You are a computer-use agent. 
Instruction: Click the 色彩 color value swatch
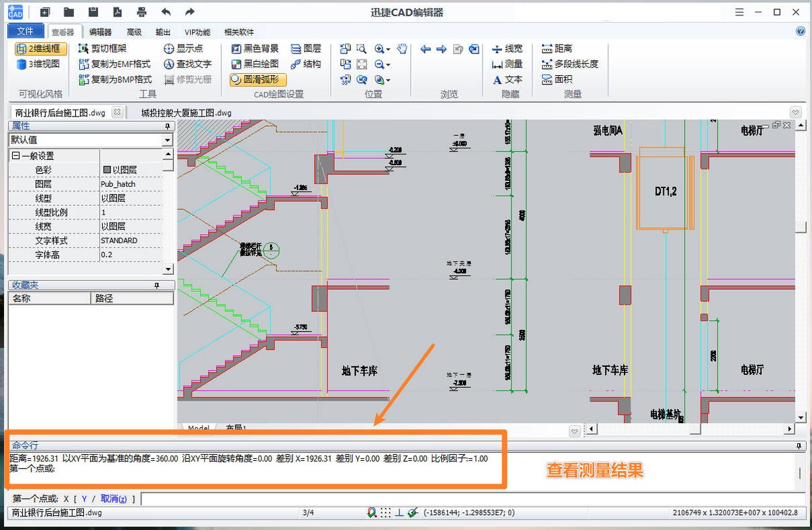click(x=108, y=169)
